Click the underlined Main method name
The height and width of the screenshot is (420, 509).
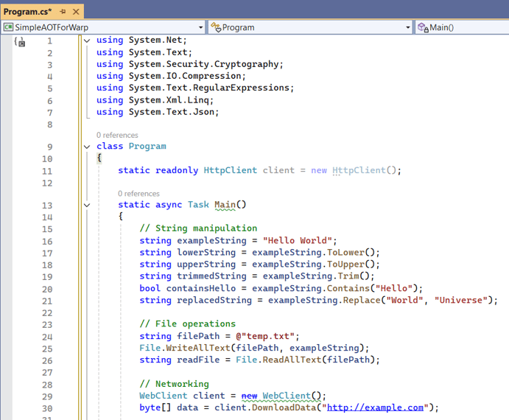tap(225, 205)
